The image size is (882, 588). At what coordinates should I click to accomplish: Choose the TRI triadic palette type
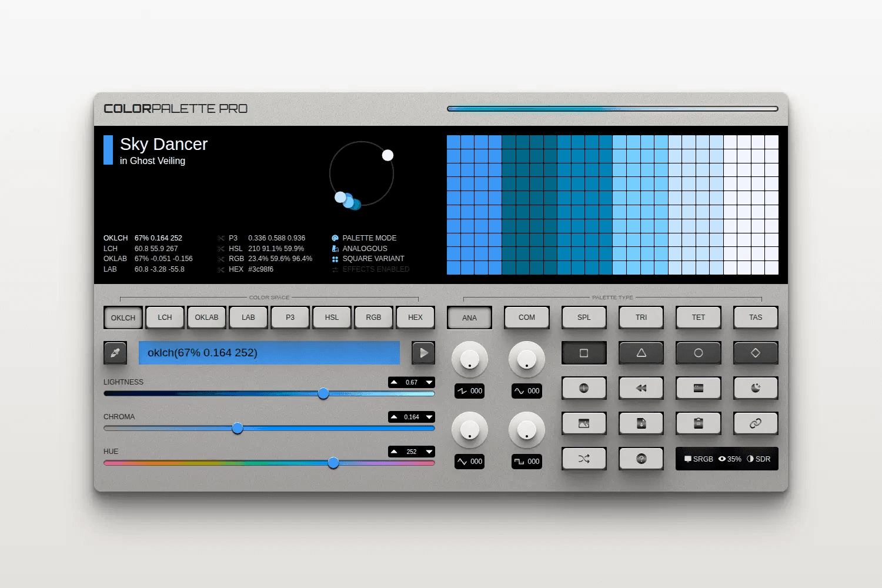click(x=641, y=318)
